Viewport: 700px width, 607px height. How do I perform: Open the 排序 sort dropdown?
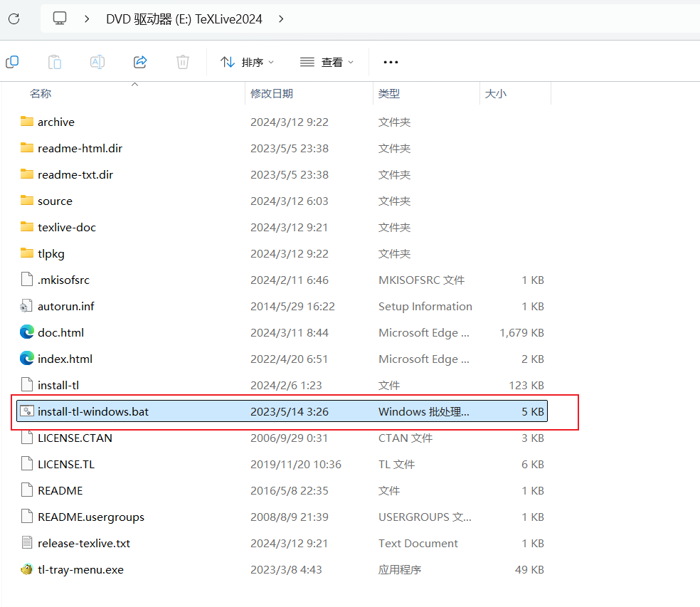248,62
